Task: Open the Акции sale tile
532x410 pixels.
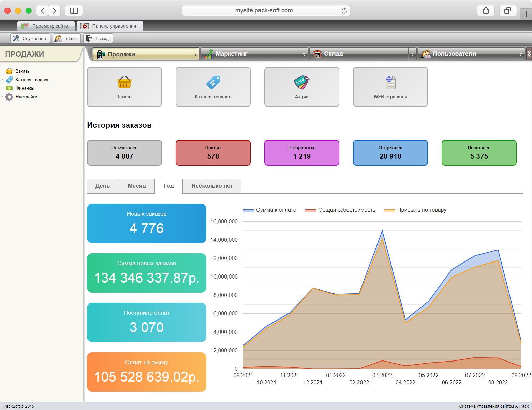Action: (x=302, y=87)
